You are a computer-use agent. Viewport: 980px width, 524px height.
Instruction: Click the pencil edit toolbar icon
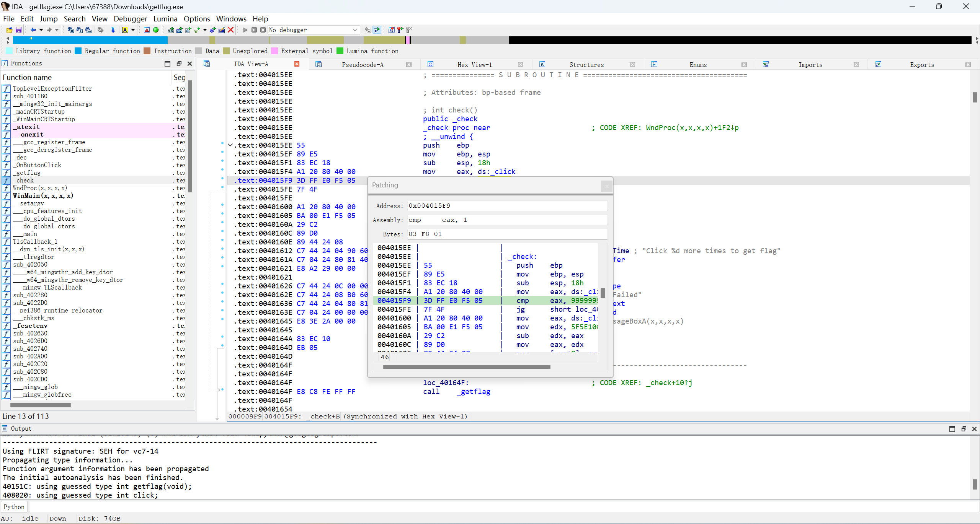coord(222,30)
